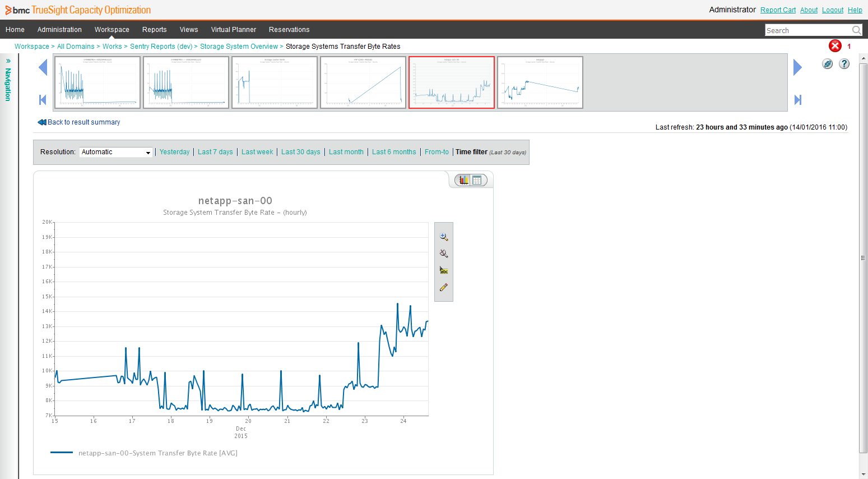Select the fourth diagonal-line chart thumbnail
The height and width of the screenshot is (479, 868).
tap(363, 82)
